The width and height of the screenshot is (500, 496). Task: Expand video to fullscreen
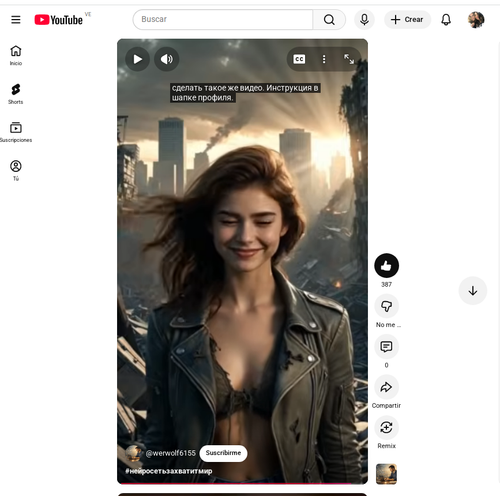tap(349, 59)
